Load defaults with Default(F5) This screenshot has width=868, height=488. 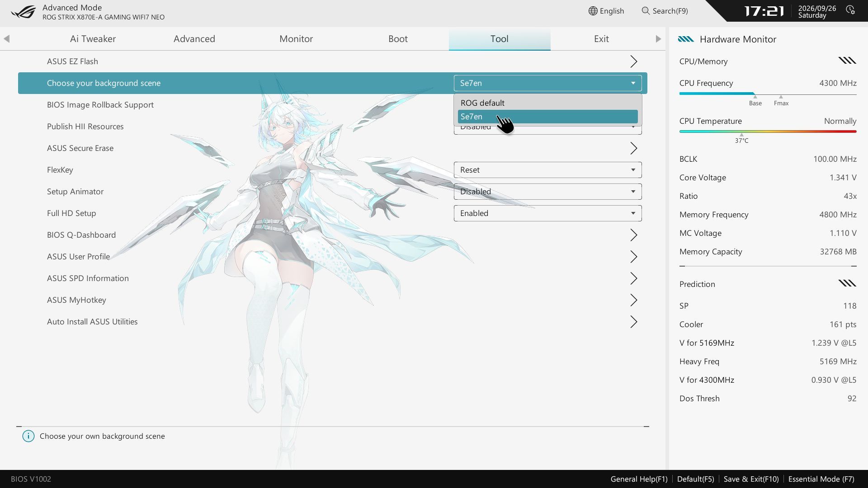coord(696,479)
